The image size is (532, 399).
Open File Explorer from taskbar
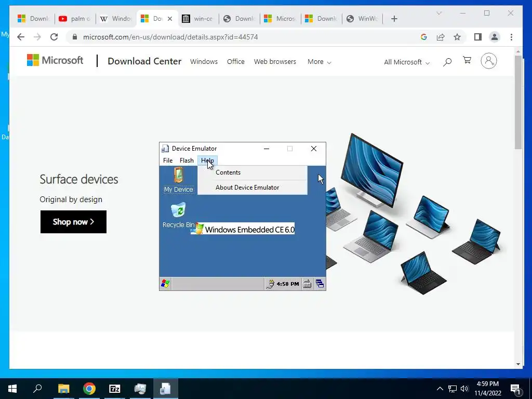(x=63, y=389)
